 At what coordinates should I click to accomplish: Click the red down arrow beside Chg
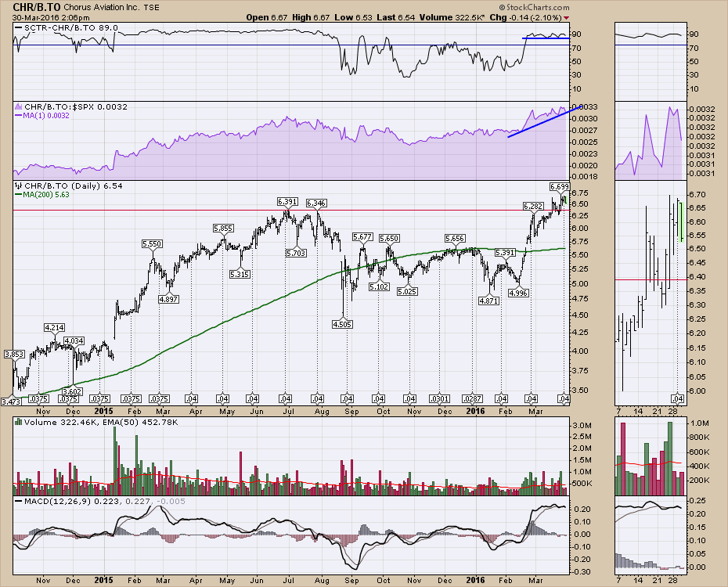(566, 18)
